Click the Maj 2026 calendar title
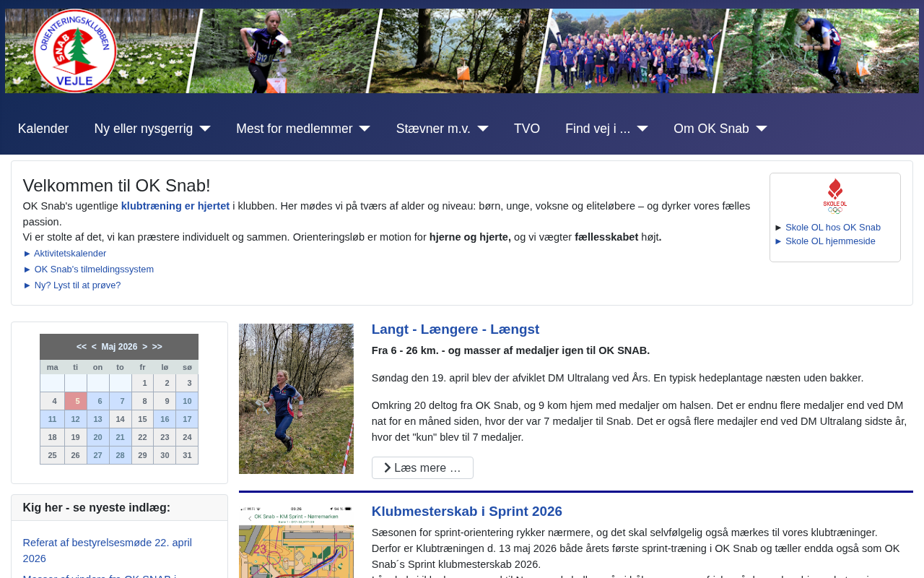924x578 pixels. point(119,347)
